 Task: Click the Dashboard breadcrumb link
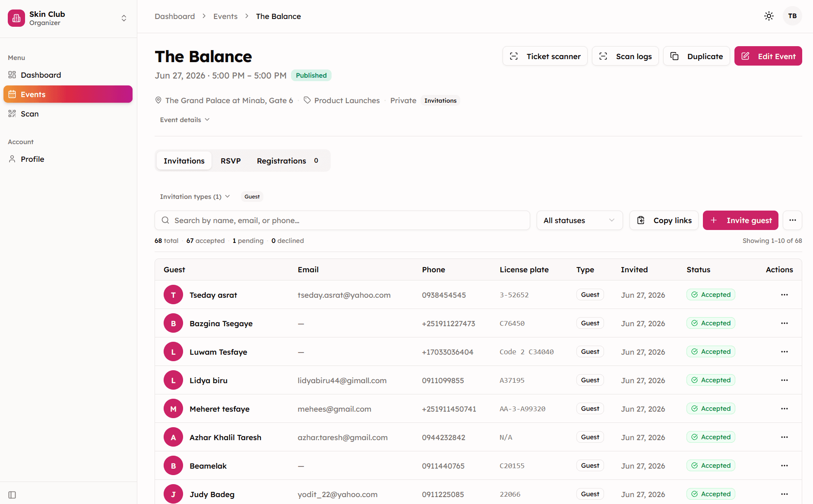point(175,16)
